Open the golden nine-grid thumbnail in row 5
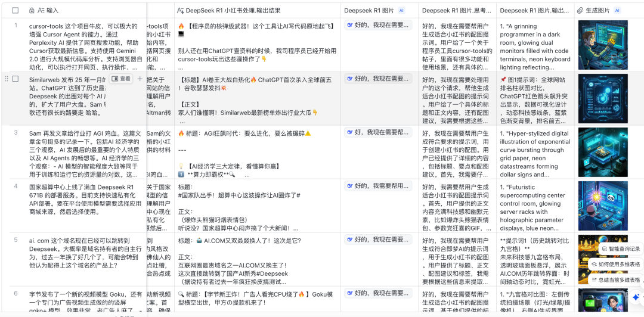This screenshot has height=317, width=644. click(x=602, y=259)
